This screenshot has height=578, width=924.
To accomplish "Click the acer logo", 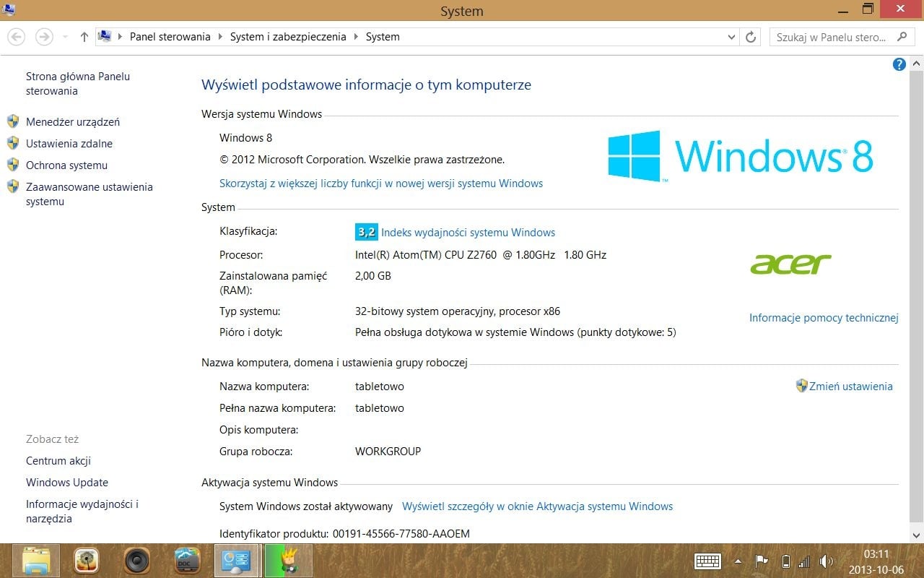I will click(791, 264).
